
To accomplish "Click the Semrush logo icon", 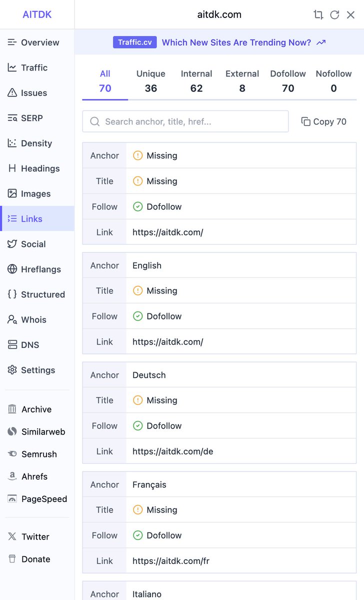I will pos(12,454).
